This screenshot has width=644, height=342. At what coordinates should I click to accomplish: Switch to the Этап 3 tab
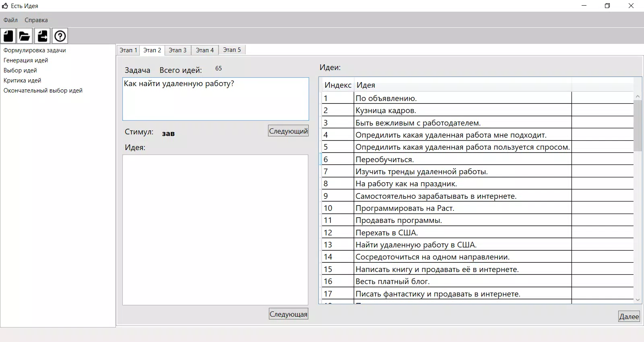(x=178, y=50)
